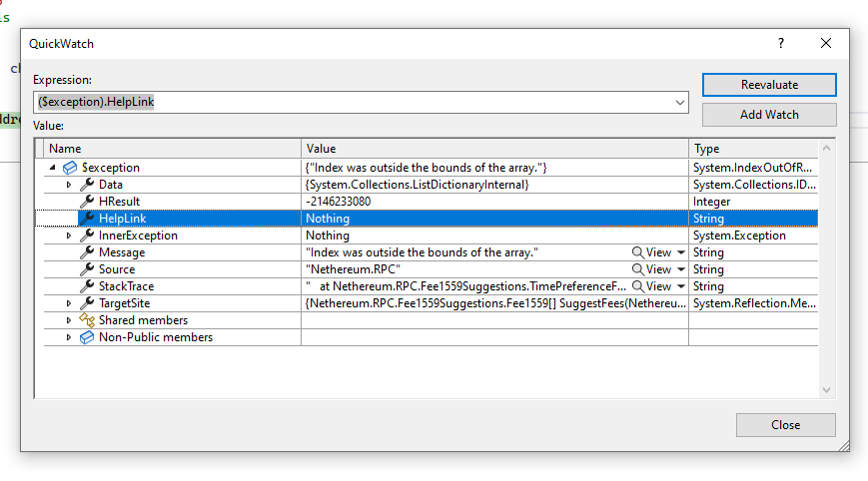Screen dimensions: 868x481
Task: Click the System.Collections.ID... type cell
Action: tap(754, 184)
